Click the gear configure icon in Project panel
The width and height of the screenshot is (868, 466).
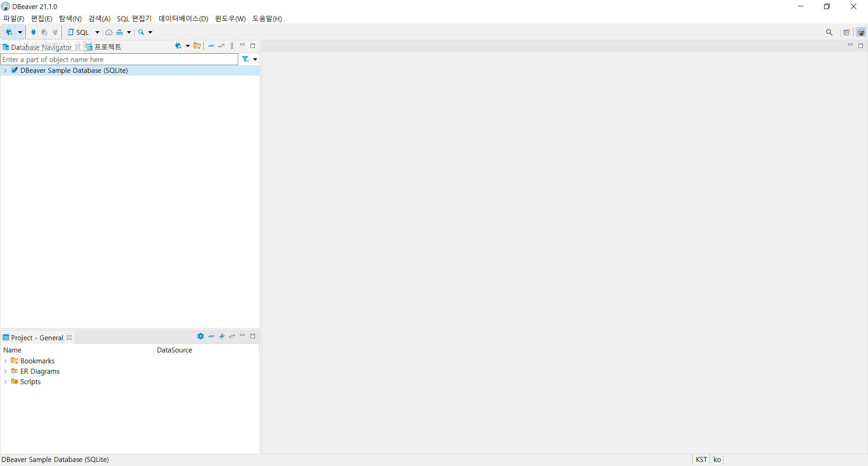pyautogui.click(x=201, y=336)
